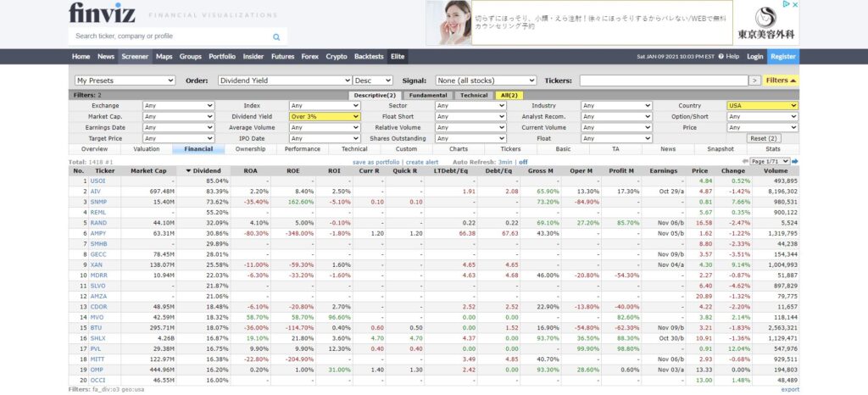Click the search magnifier icon
This screenshot has width=868, height=395.
276,37
